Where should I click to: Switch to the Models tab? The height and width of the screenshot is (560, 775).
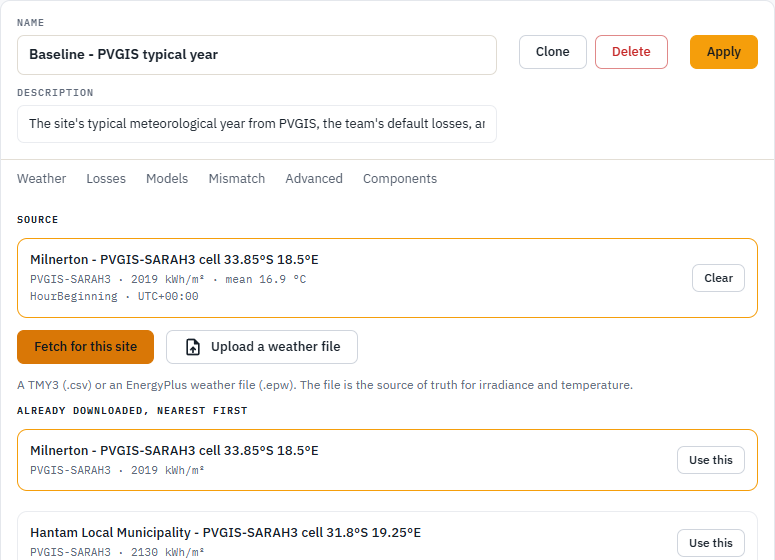167,178
